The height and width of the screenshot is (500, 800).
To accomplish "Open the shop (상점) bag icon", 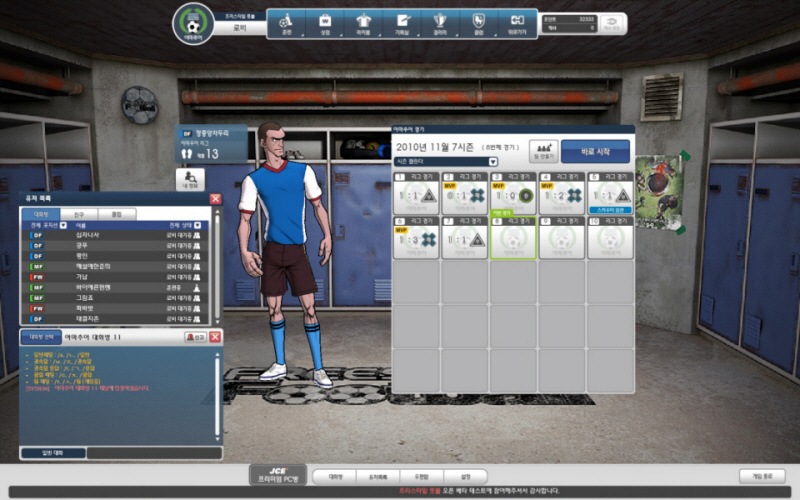I will click(x=325, y=23).
